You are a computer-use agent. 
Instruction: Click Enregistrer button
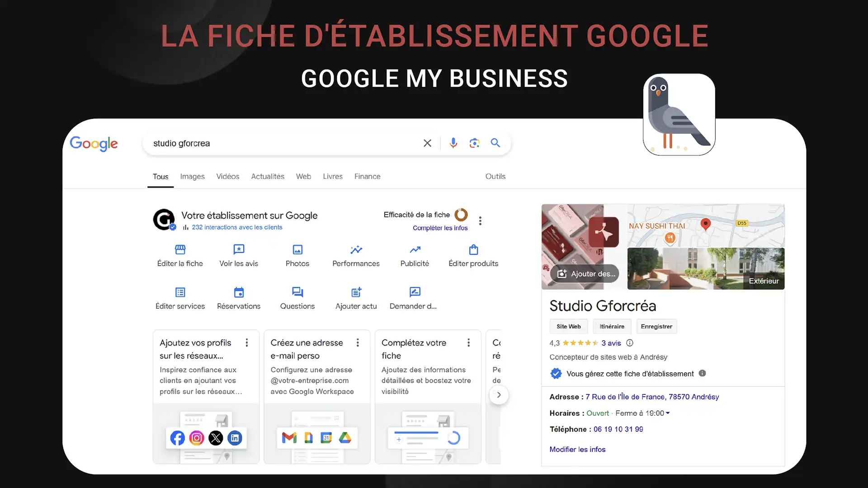click(x=656, y=326)
